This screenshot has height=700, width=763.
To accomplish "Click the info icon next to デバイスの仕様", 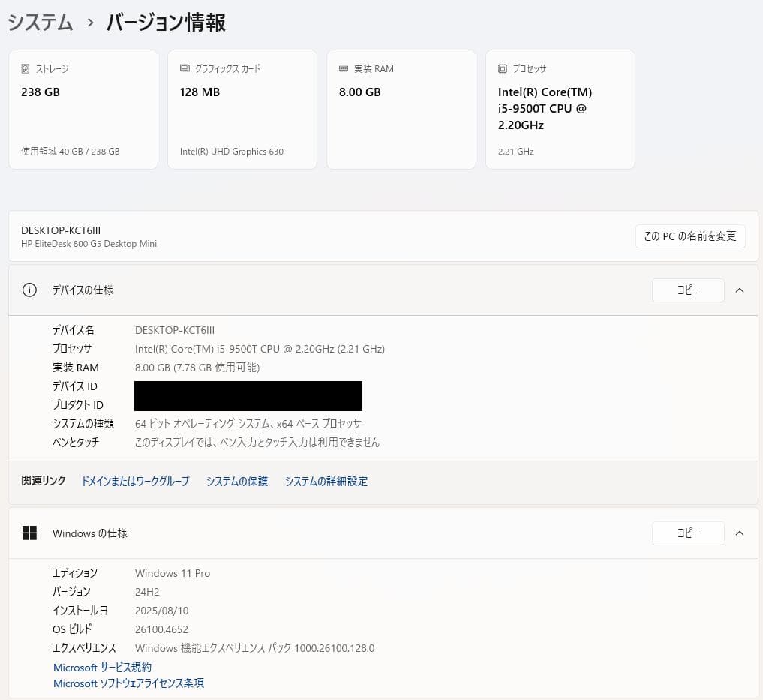I will (x=29, y=290).
